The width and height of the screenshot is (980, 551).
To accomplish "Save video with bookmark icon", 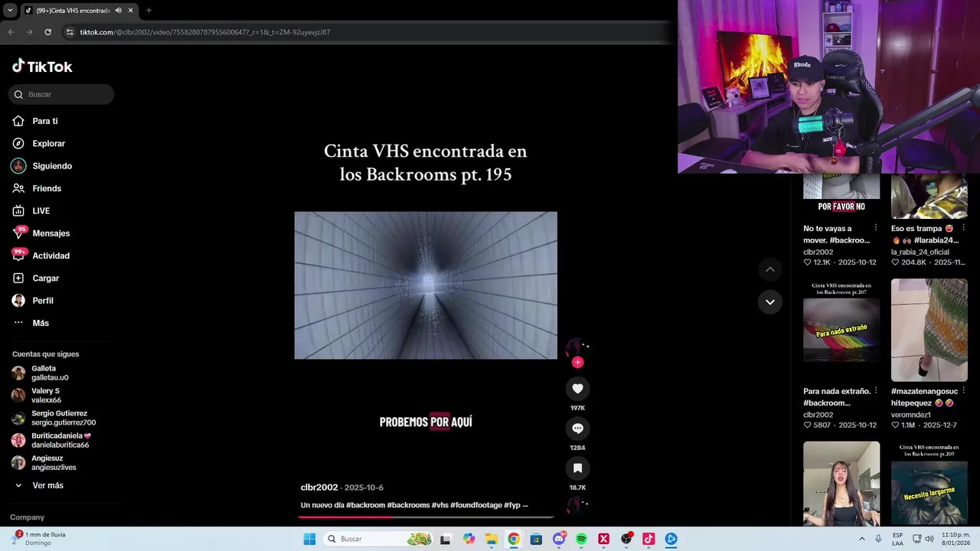I will [577, 468].
